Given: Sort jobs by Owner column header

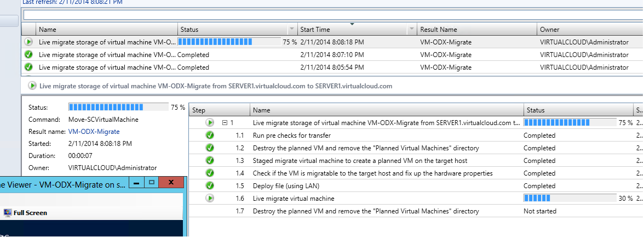Looking at the screenshot, I should (x=590, y=29).
